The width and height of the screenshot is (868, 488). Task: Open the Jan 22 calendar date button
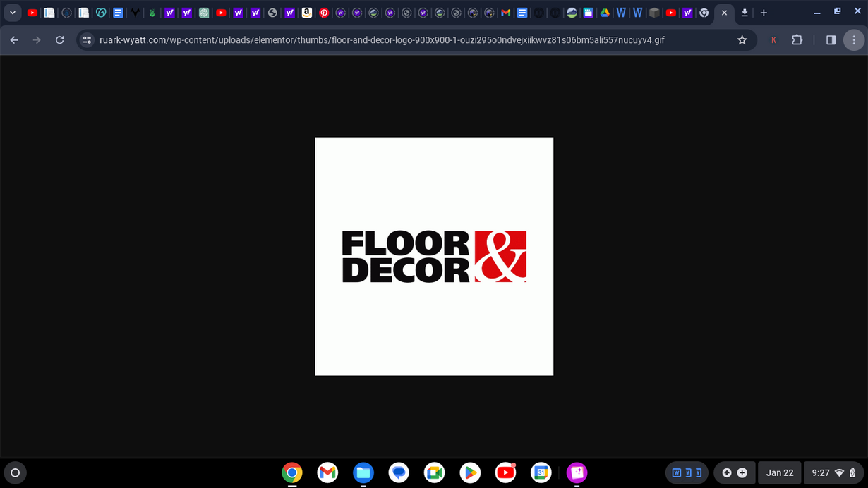click(x=779, y=472)
